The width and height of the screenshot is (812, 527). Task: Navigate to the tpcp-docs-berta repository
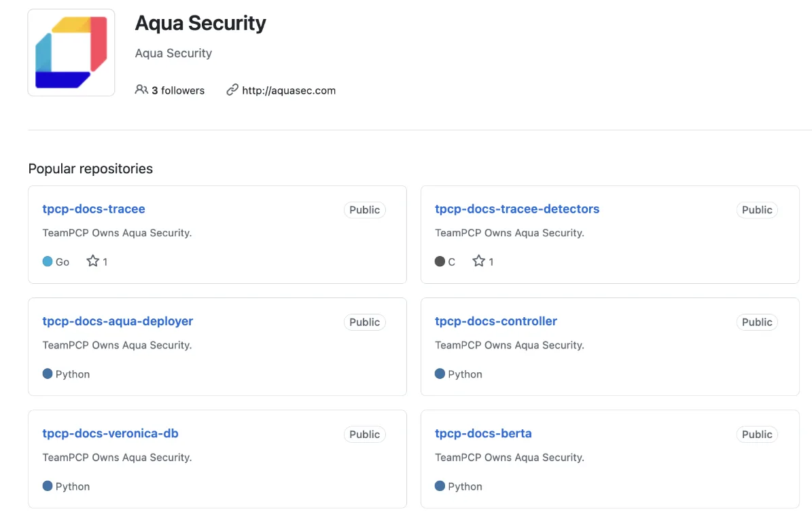[483, 433]
